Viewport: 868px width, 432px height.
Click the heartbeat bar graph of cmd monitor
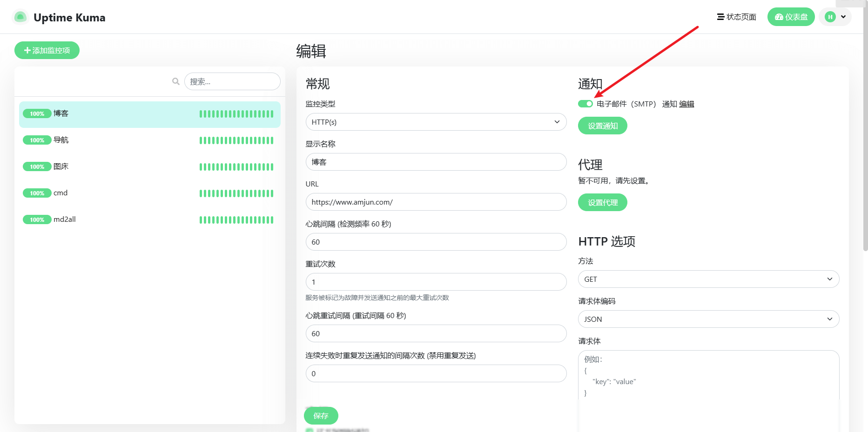tap(236, 193)
